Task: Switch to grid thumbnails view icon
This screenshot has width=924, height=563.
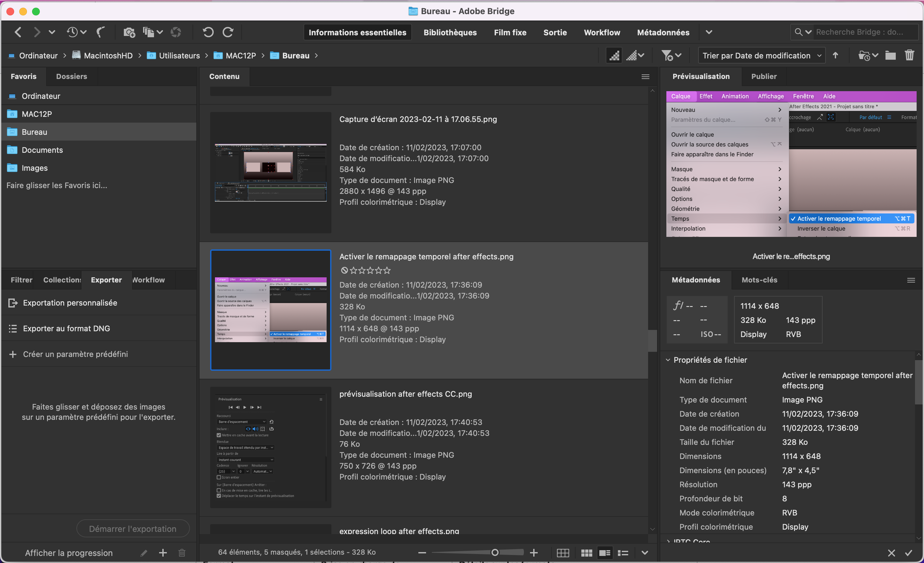Action: [586, 552]
